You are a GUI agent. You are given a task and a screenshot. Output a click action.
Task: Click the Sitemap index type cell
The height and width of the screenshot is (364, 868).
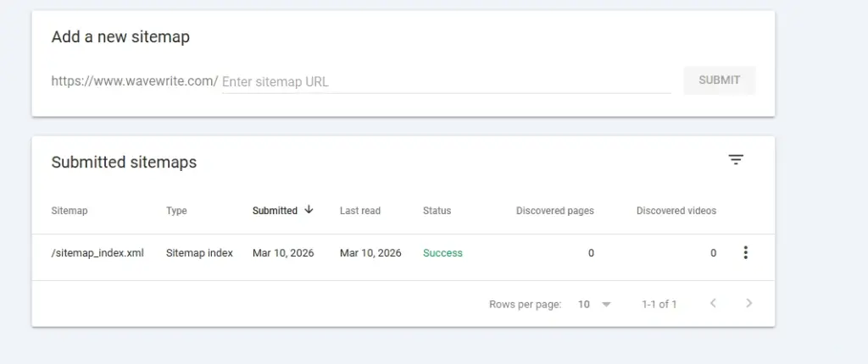click(199, 253)
